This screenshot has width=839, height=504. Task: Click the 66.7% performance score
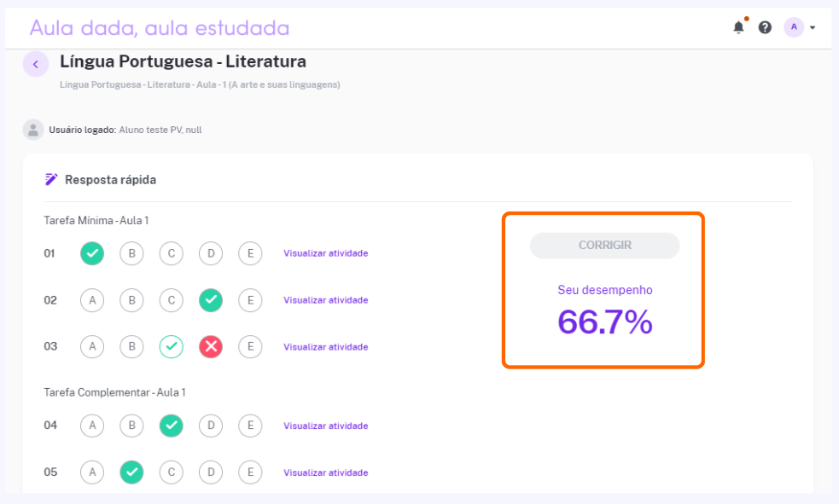click(x=604, y=322)
